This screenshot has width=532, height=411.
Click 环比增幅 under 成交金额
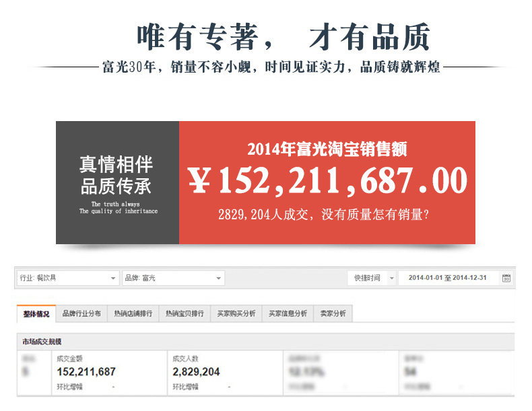point(69,387)
